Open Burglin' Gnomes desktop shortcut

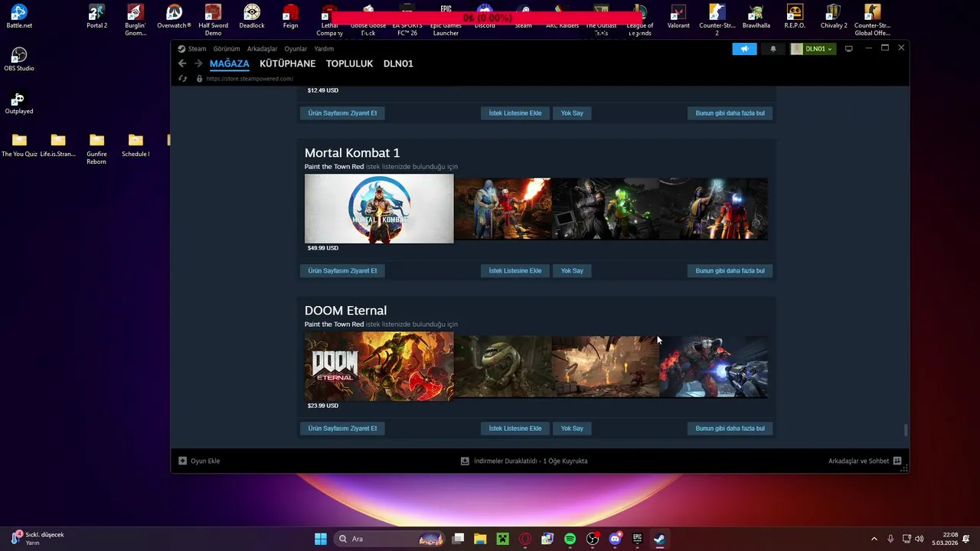pyautogui.click(x=136, y=20)
